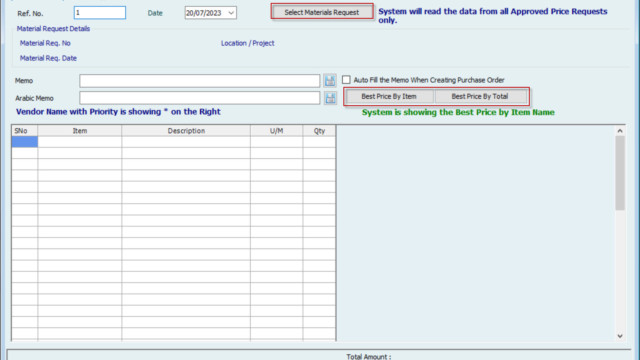Click into the Arabic Memo text field

200,98
